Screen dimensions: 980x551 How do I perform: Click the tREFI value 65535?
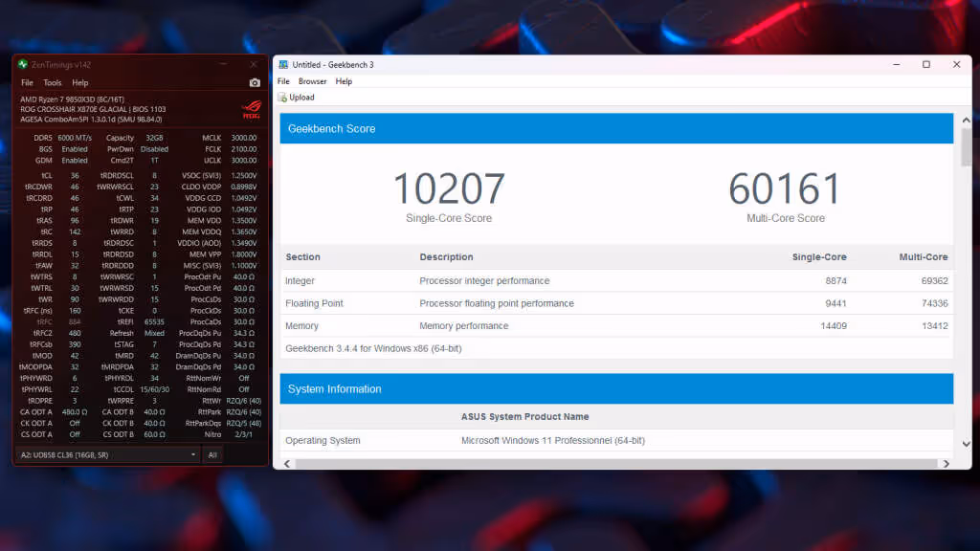click(x=154, y=321)
